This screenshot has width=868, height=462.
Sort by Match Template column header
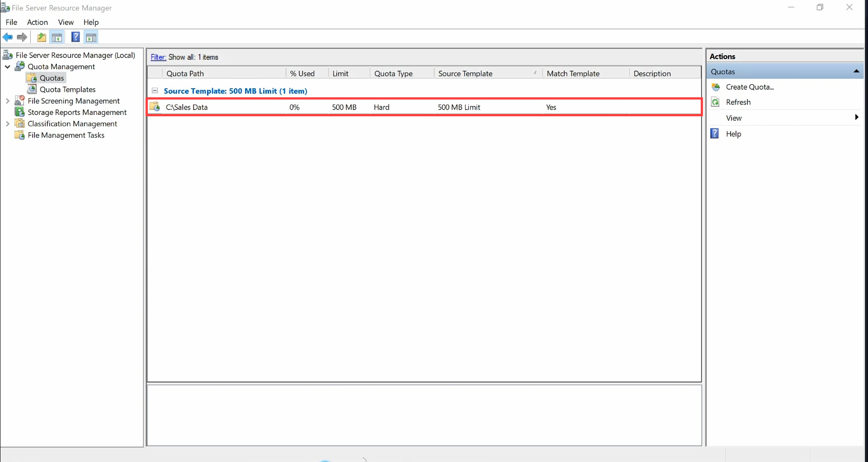[x=586, y=73]
